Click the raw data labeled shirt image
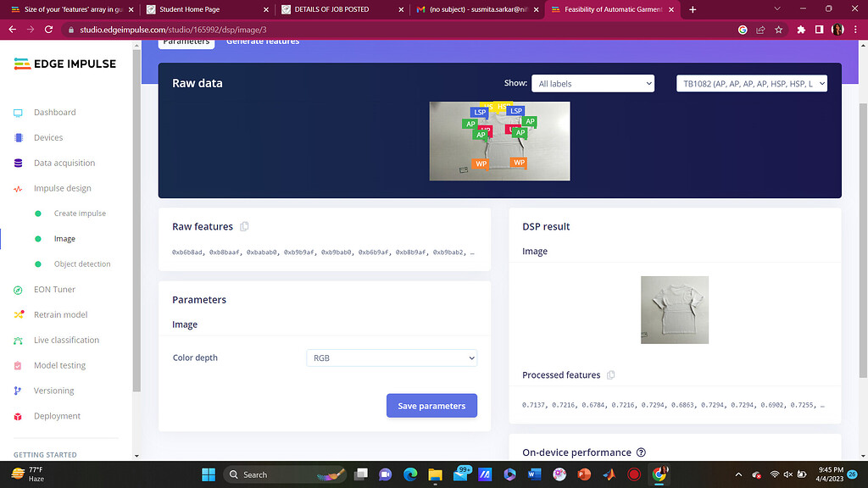 click(499, 141)
